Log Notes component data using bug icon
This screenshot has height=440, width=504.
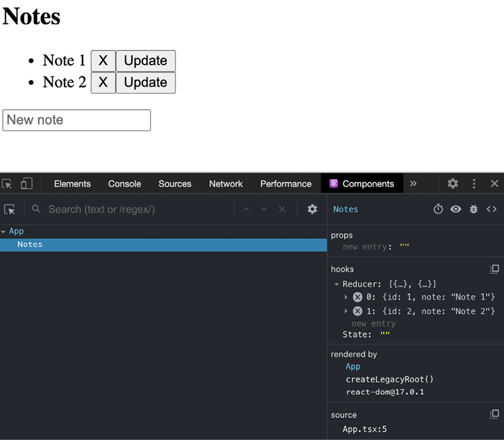pyautogui.click(x=473, y=209)
